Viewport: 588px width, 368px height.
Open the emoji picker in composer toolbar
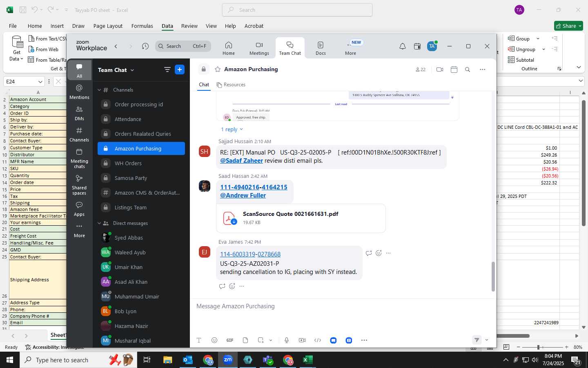214,340
